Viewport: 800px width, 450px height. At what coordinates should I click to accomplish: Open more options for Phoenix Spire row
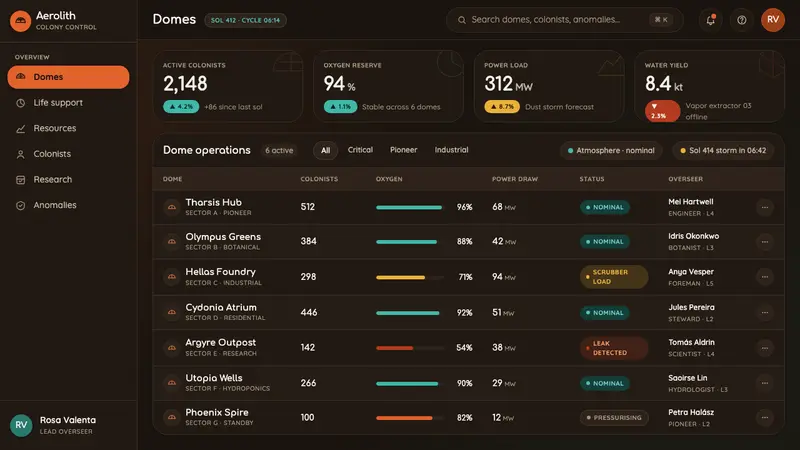(x=765, y=417)
